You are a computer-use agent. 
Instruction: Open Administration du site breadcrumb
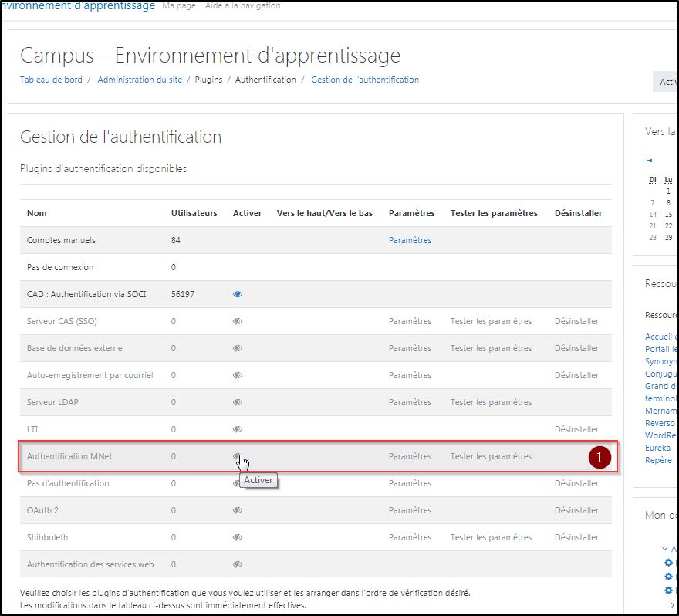point(141,80)
